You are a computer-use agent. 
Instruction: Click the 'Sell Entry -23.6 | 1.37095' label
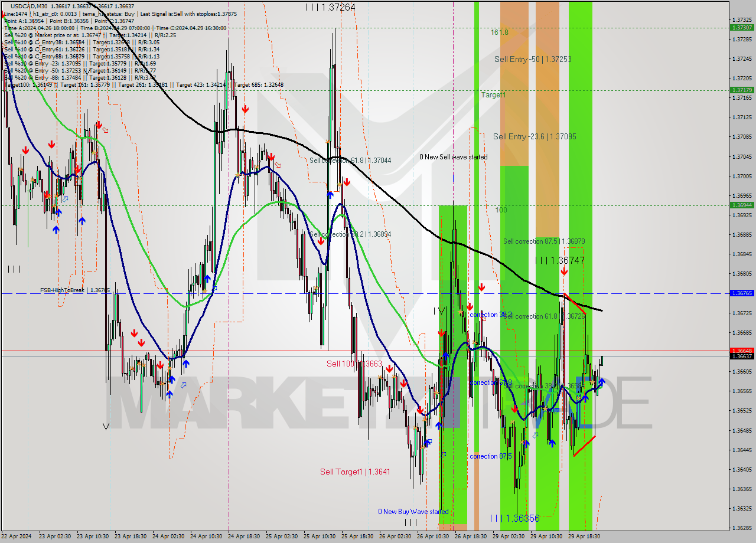(x=535, y=136)
